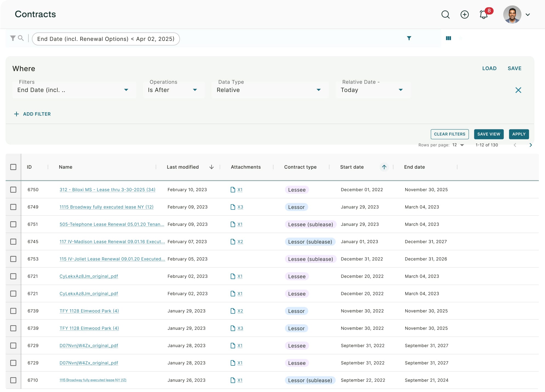Select checkbox for contract 6751

tap(13, 224)
